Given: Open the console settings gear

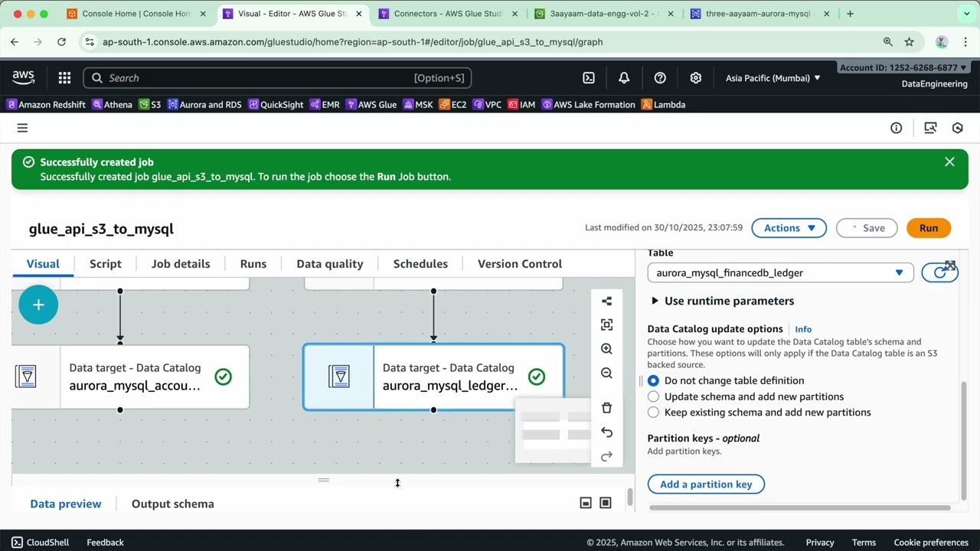Looking at the screenshot, I should 696,77.
